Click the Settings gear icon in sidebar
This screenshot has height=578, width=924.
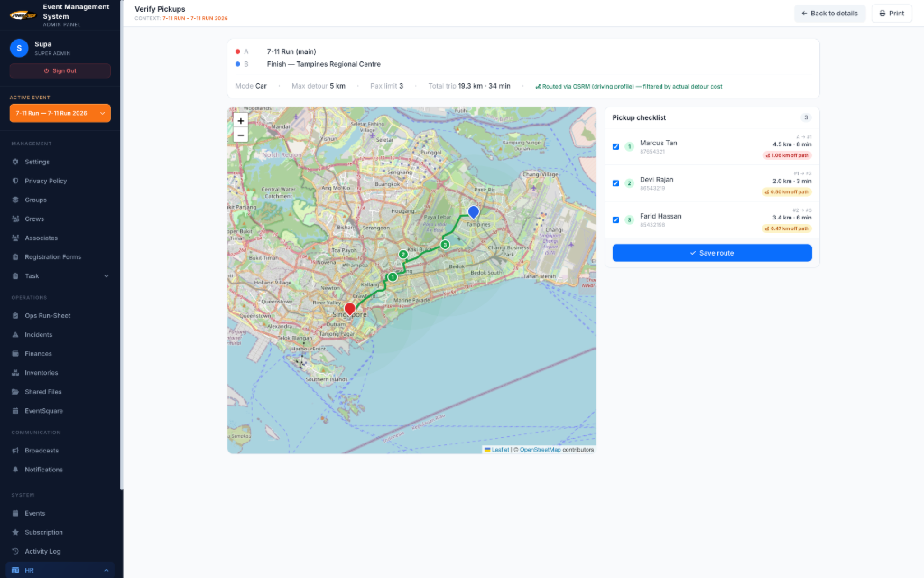(x=15, y=162)
